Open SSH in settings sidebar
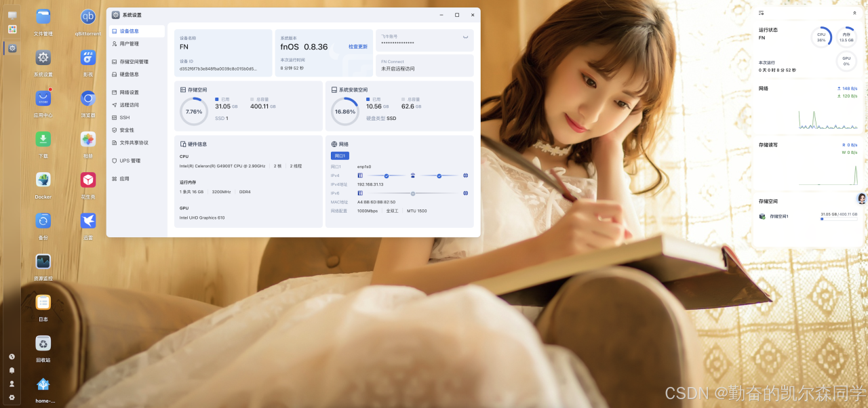This screenshot has width=868, height=408. click(136, 117)
